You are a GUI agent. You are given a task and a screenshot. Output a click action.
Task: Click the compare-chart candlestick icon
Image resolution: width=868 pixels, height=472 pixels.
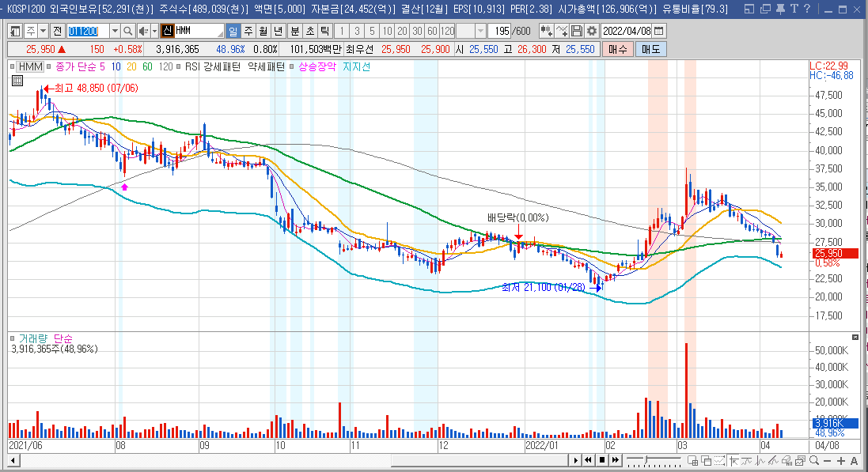pos(547,31)
